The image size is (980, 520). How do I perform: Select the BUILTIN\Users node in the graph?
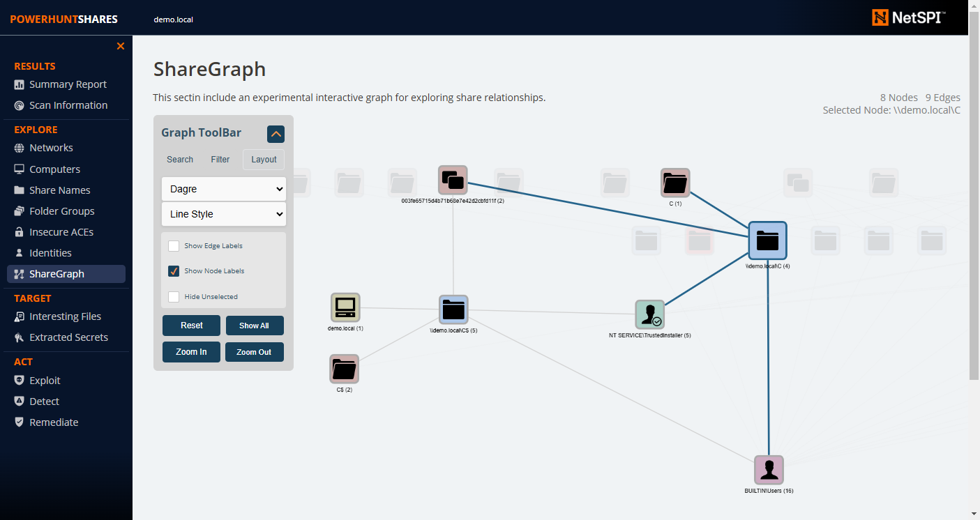(769, 470)
